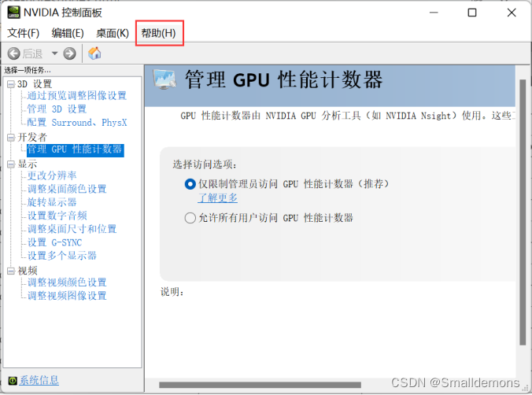Select 管理 GPU 性能计数器 in the tree
This screenshot has height=395, width=532.
coord(76,150)
